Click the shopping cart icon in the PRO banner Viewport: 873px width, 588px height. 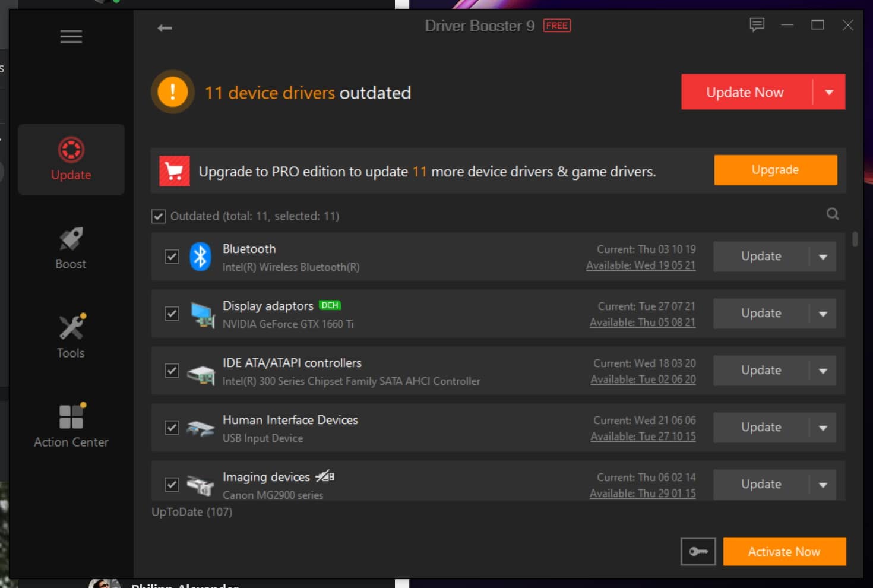(173, 170)
